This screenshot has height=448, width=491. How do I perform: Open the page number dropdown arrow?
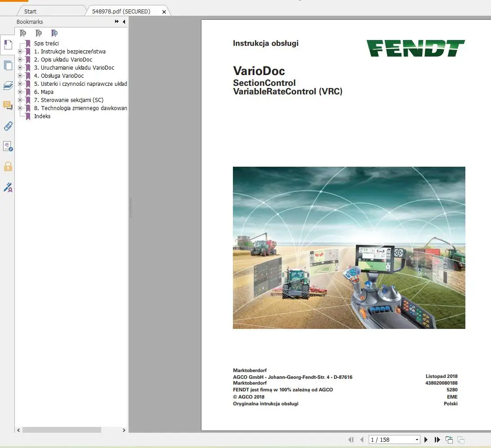pyautogui.click(x=417, y=439)
